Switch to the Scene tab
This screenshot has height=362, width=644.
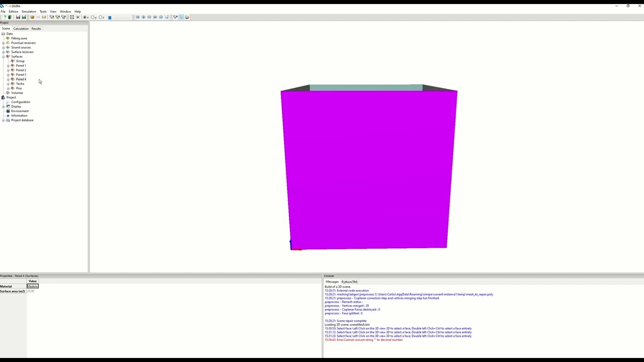click(x=6, y=29)
